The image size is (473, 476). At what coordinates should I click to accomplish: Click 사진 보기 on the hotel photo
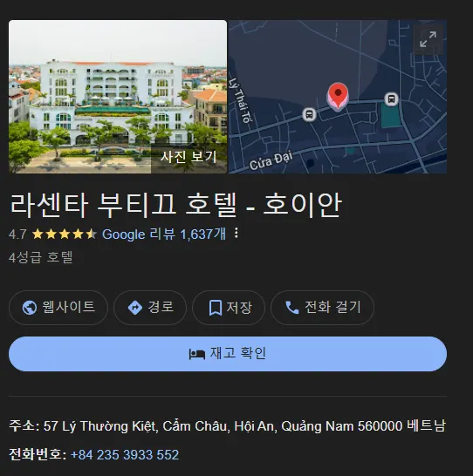click(189, 157)
